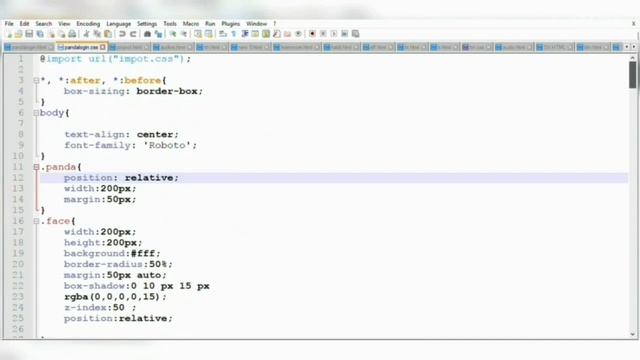Close the pandalogin.css tab
Viewport: 640px width, 360px height.
pyautogui.click(x=103, y=47)
